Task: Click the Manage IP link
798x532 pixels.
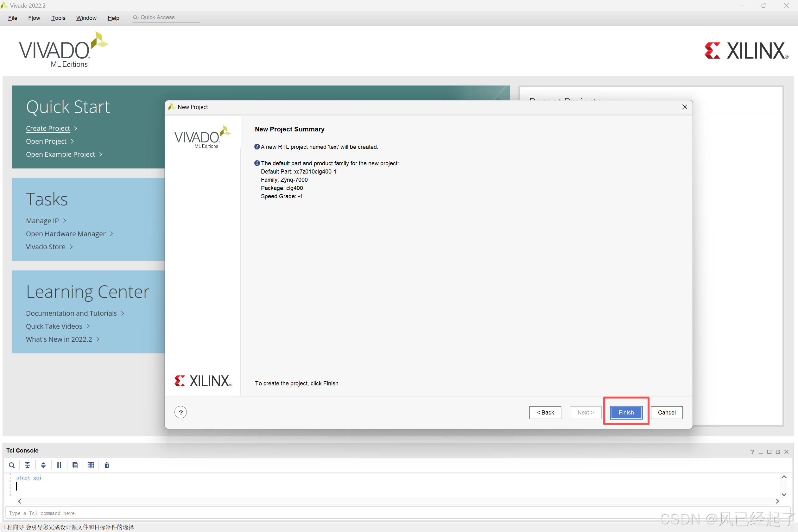Action: [42, 220]
